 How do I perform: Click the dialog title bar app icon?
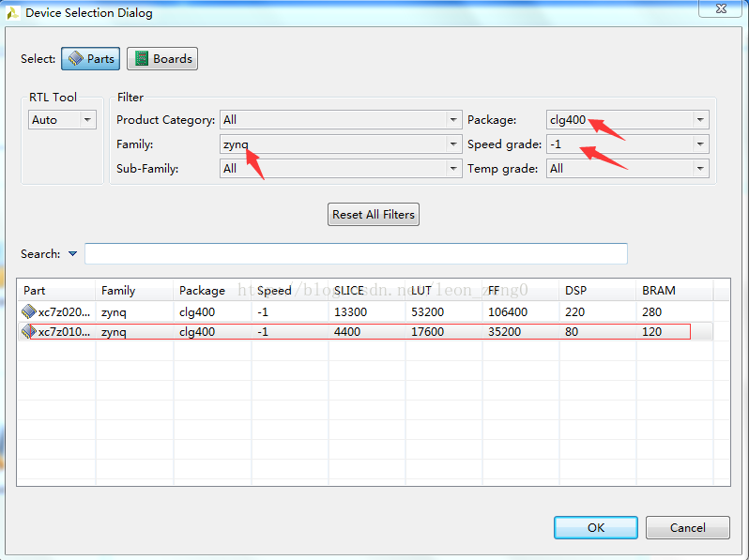(x=13, y=12)
